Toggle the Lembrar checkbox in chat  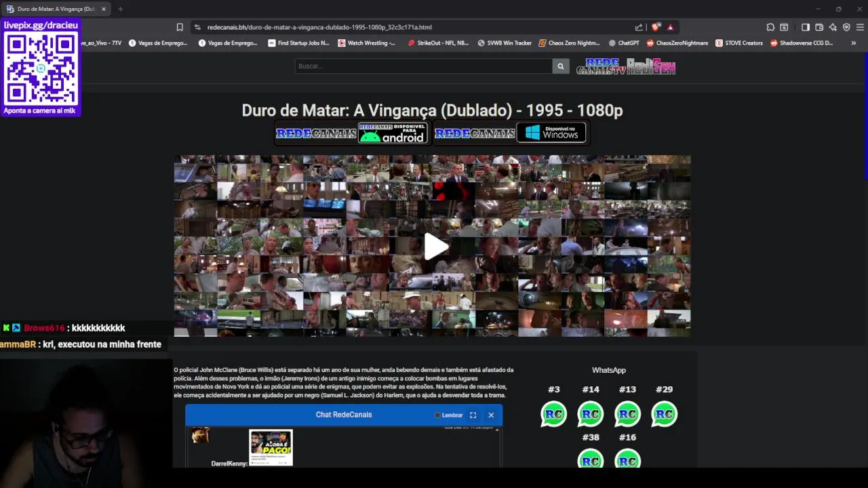(x=437, y=415)
